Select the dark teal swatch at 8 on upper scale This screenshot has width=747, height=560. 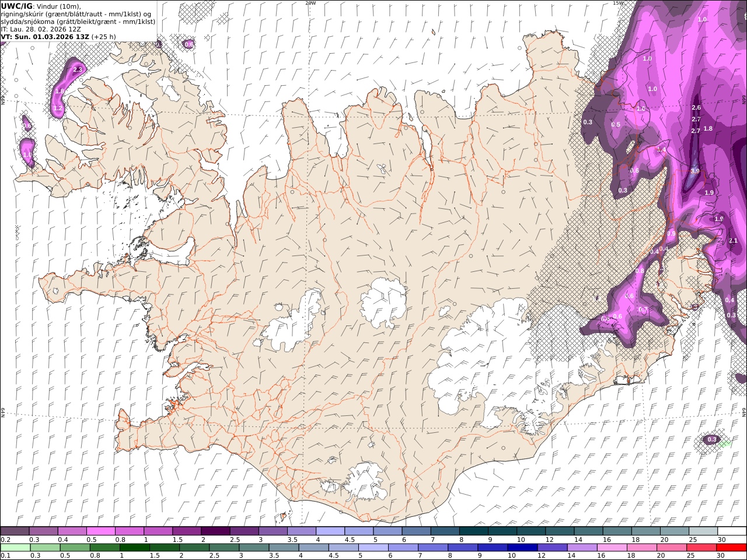[473, 531]
